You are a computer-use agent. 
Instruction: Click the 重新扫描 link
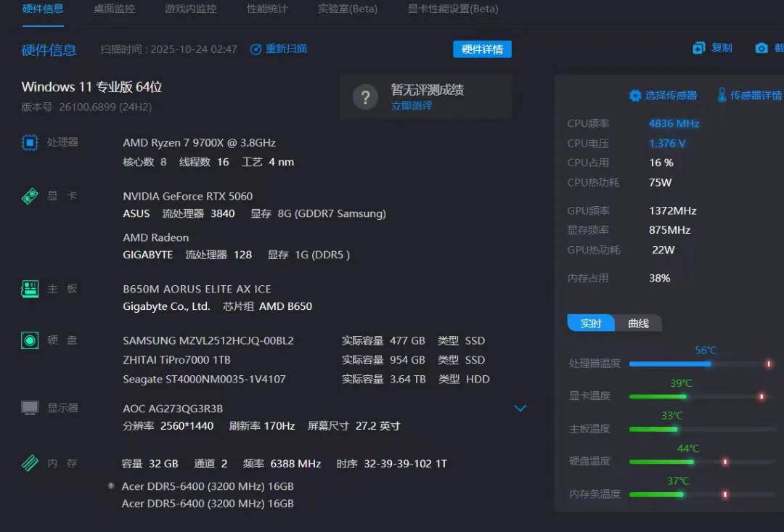click(286, 49)
